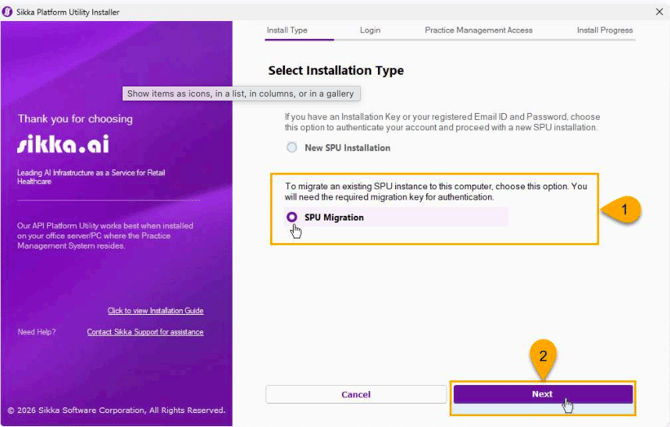Click the migration key description paragraph

pyautogui.click(x=434, y=191)
